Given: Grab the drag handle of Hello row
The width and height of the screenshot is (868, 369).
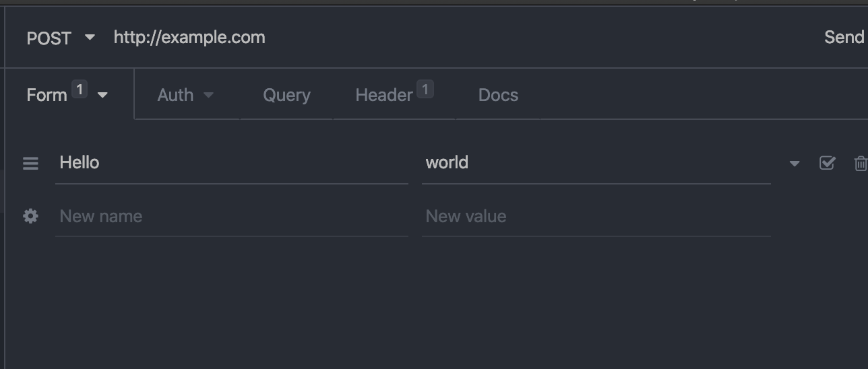Looking at the screenshot, I should 30,163.
